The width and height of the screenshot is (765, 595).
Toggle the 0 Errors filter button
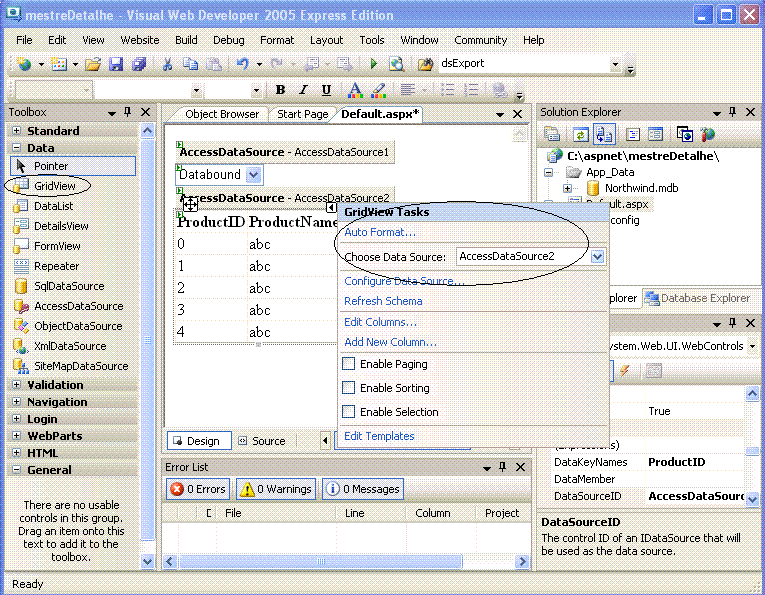coord(198,489)
